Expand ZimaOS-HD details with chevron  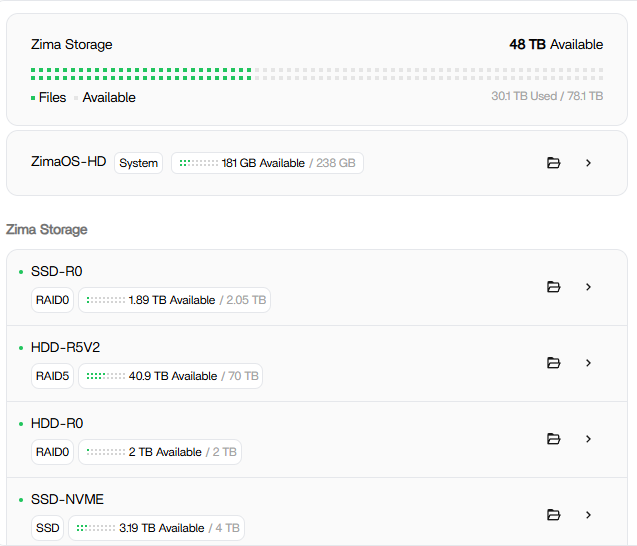[588, 163]
